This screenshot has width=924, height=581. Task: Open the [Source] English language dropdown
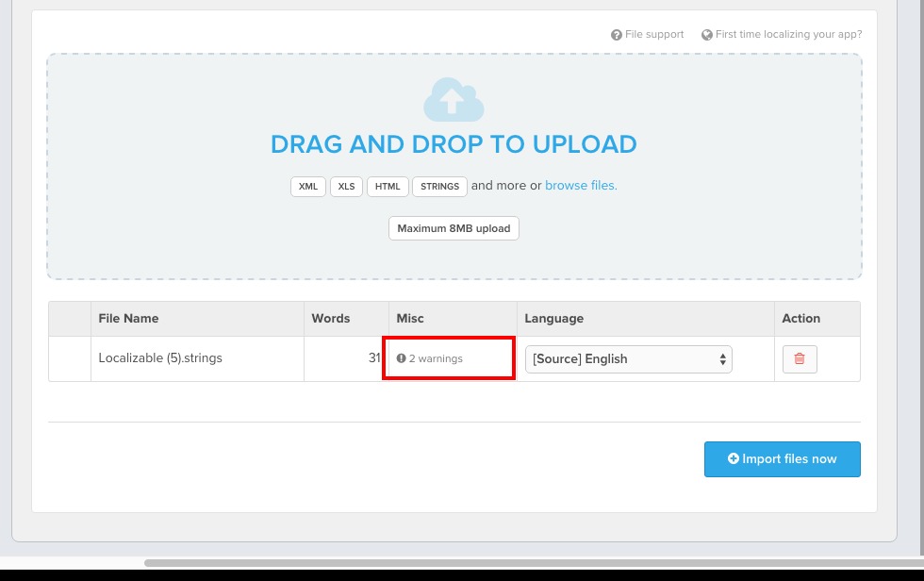[628, 358]
